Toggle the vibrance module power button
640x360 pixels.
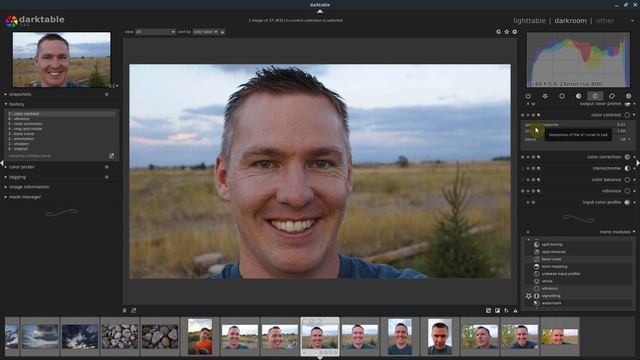point(627,191)
